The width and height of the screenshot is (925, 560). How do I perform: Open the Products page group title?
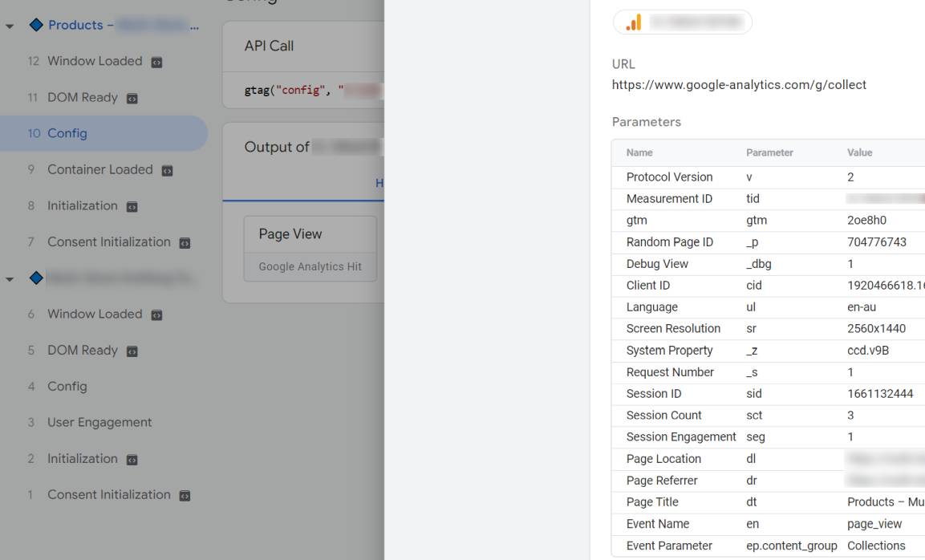pos(124,25)
